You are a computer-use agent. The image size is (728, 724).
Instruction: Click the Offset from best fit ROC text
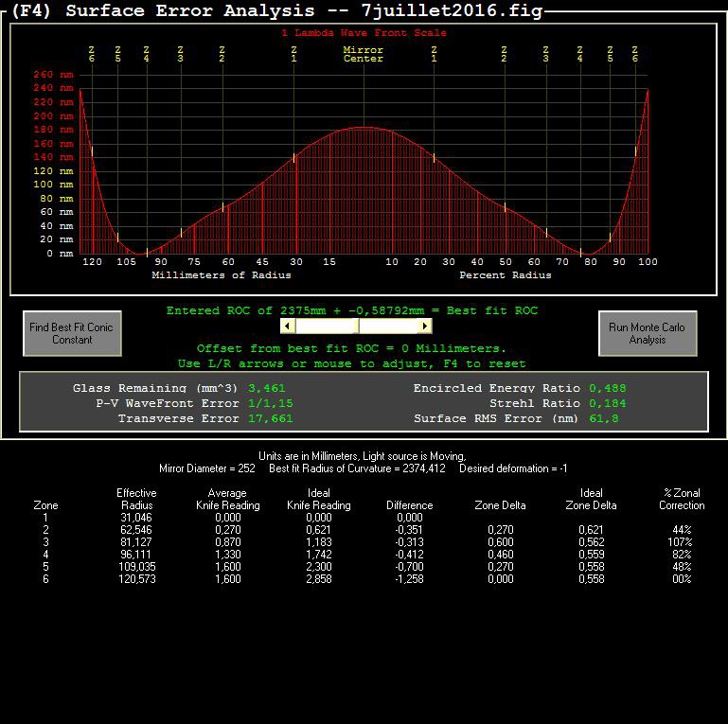(351, 348)
